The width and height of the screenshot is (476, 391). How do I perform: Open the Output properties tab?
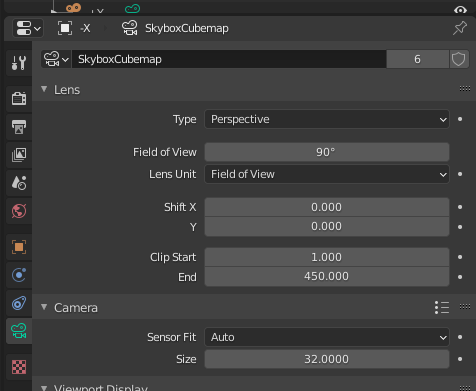coord(19,127)
